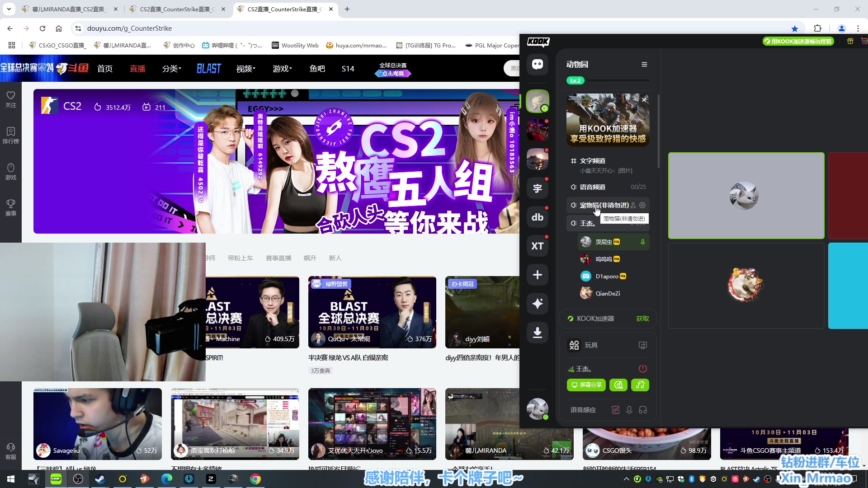Expand 视频 dropdown on Douyu
The image size is (868, 488).
(x=245, y=69)
